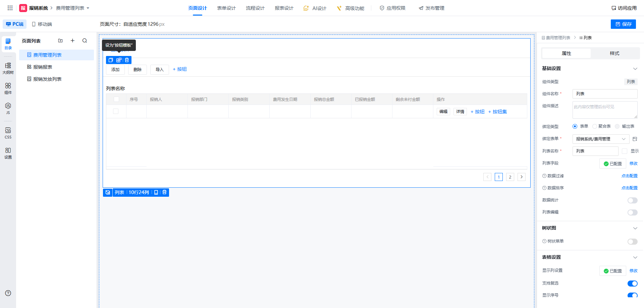Open the apps grid menu icon
The height and width of the screenshot is (308, 644).
[10, 8]
